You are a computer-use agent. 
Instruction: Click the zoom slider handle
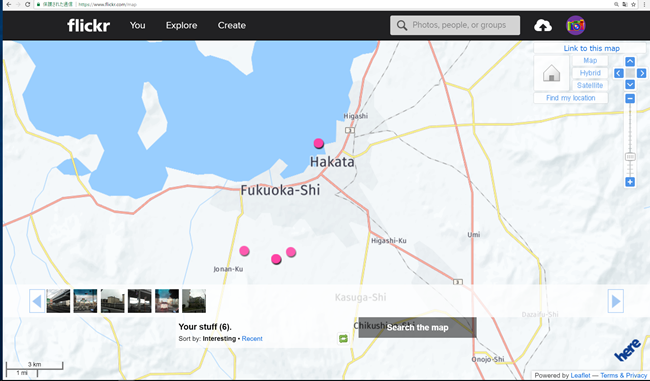(630, 157)
